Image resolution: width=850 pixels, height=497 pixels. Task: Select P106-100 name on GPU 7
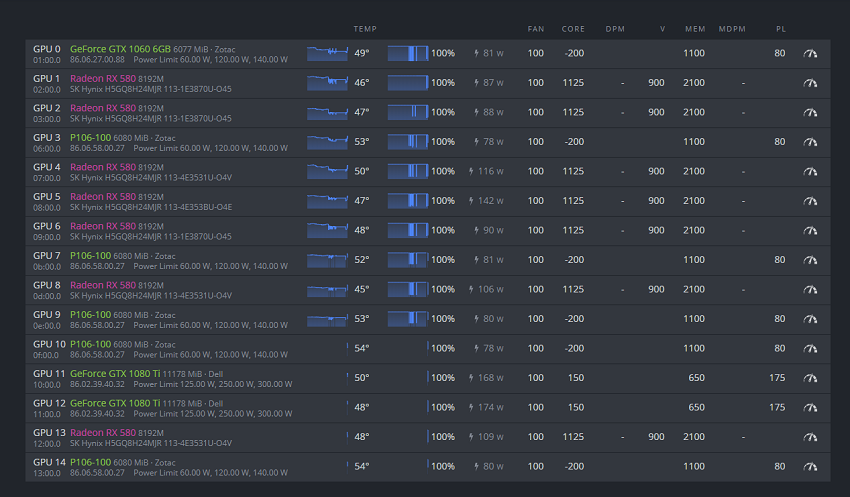coord(91,256)
